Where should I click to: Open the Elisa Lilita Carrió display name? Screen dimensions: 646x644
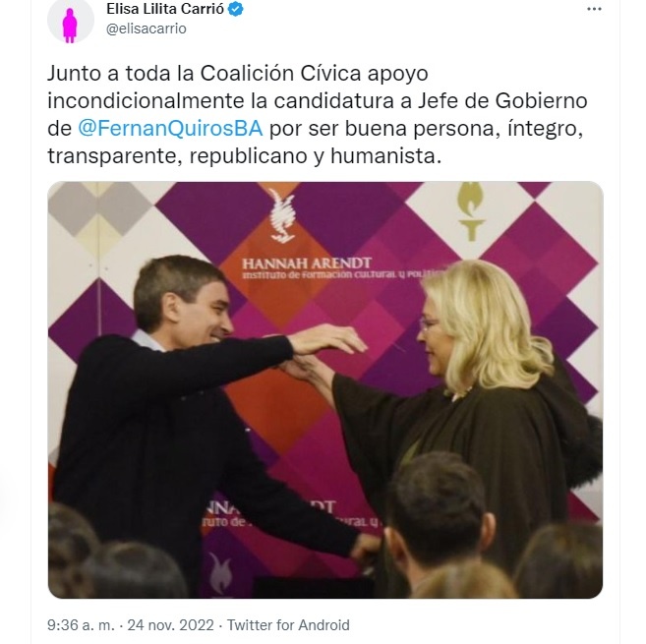pos(165,9)
